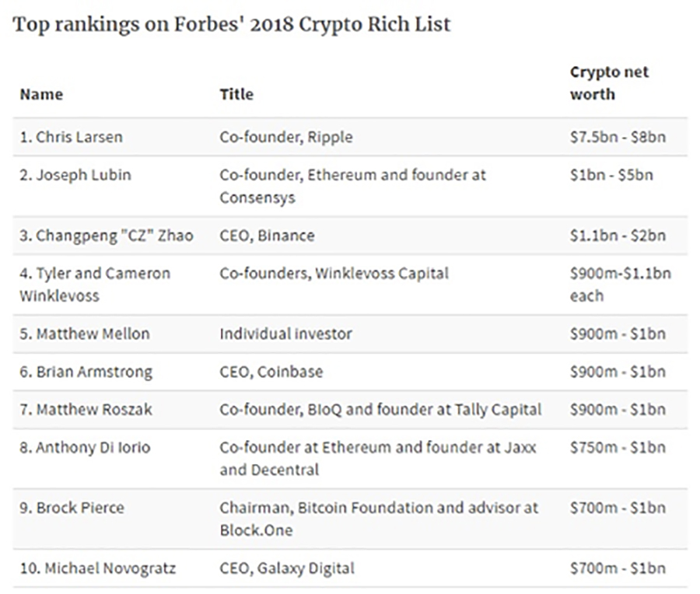Click the 'Co-founder, Ripple' title cell
Screen dimensions: 700x594
[x=286, y=137]
